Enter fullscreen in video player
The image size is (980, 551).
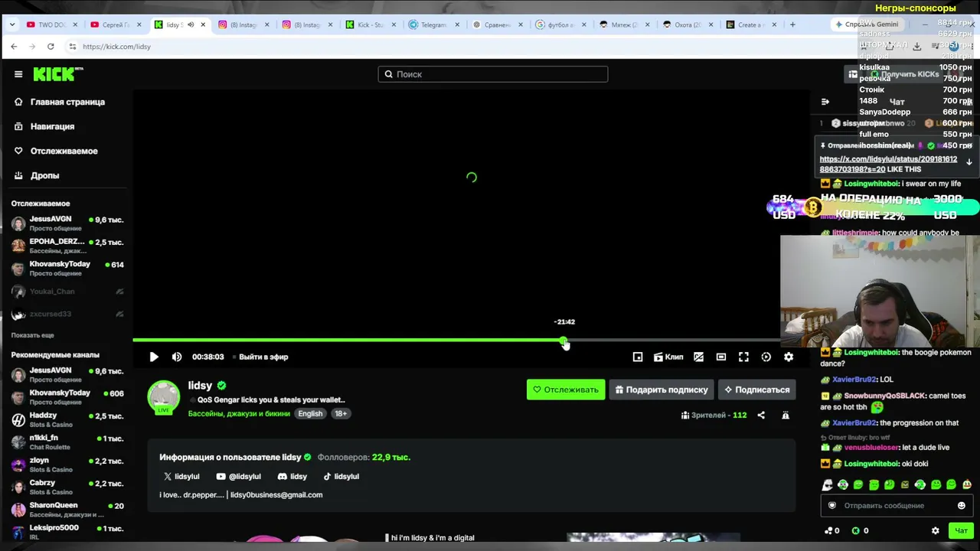pos(743,357)
